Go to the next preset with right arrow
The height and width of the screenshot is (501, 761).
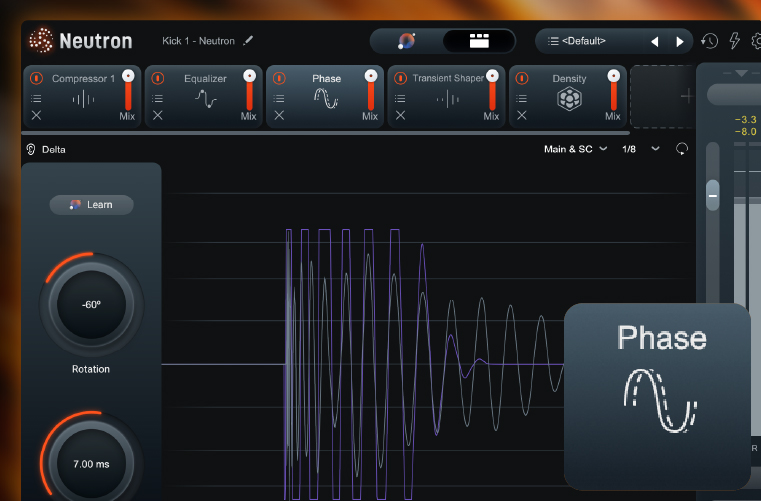[680, 41]
